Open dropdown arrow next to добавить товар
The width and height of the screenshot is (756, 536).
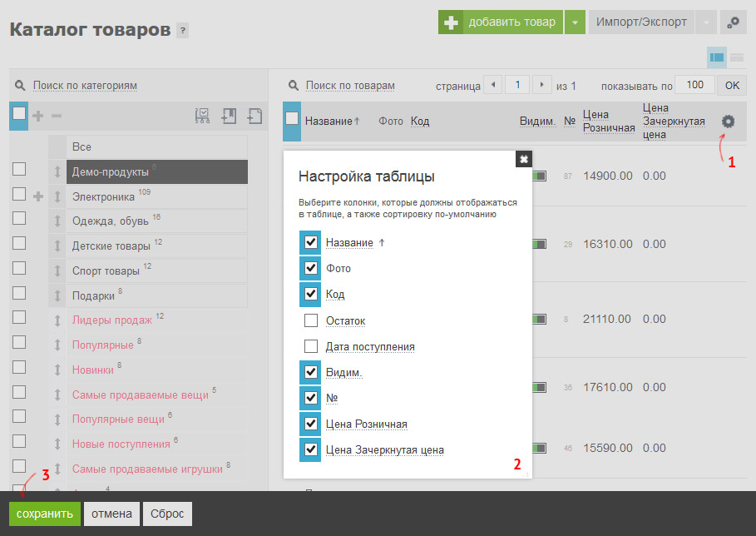[x=575, y=22]
